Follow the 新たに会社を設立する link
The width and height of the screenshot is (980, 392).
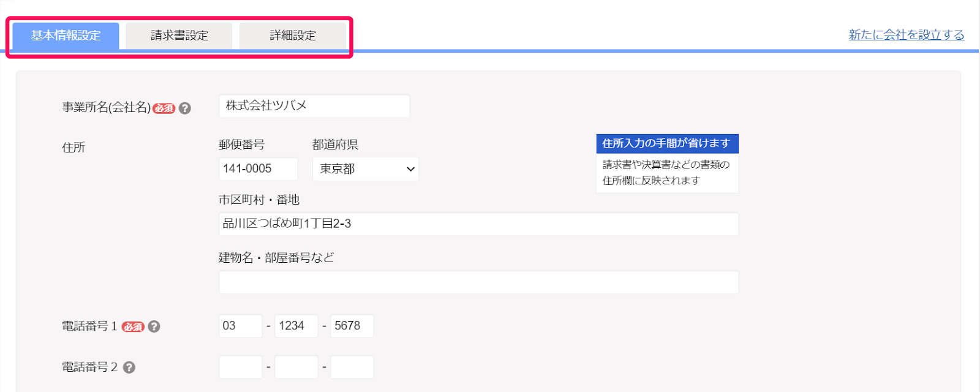pyautogui.click(x=907, y=35)
